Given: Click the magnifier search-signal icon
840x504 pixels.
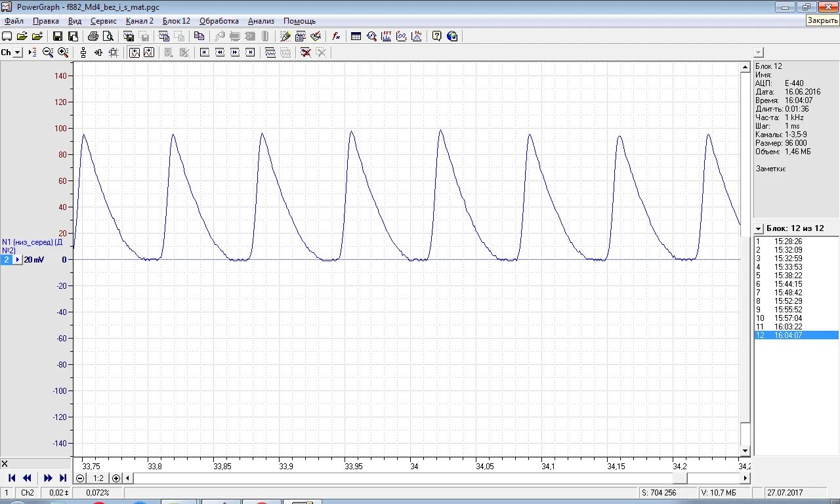Looking at the screenshot, I should coord(371,36).
